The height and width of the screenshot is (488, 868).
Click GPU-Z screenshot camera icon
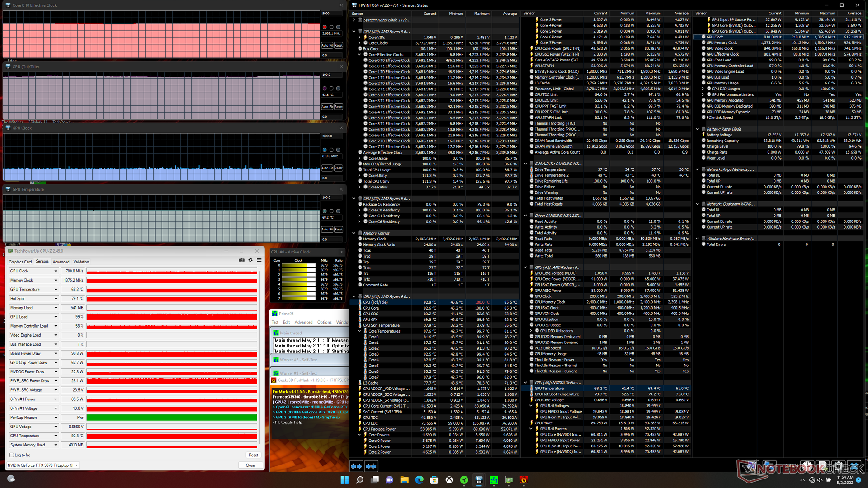242,260
